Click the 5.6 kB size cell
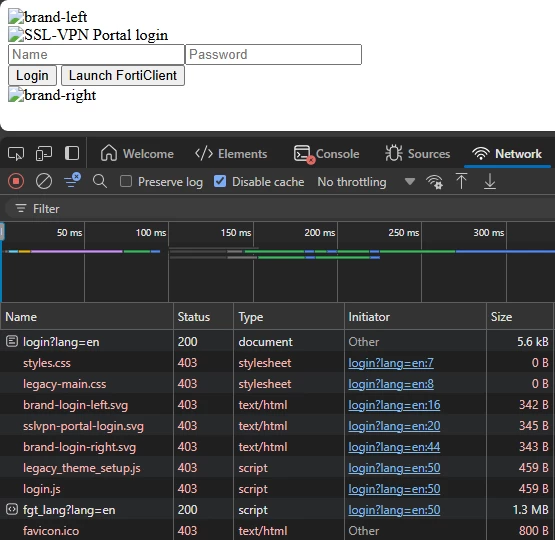 coord(533,342)
